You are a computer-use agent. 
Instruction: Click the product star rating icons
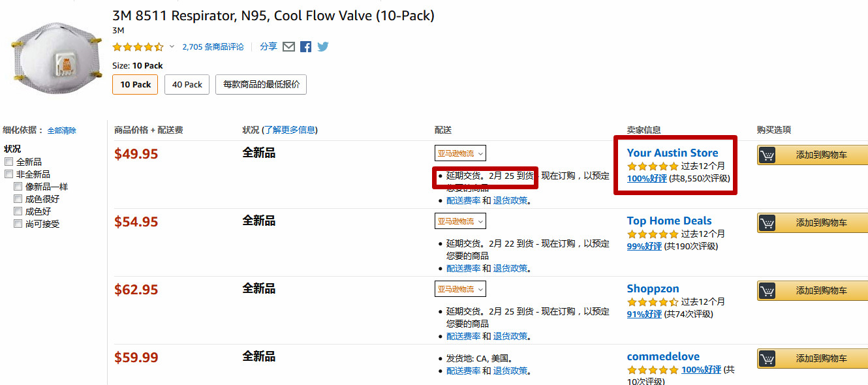click(x=138, y=47)
